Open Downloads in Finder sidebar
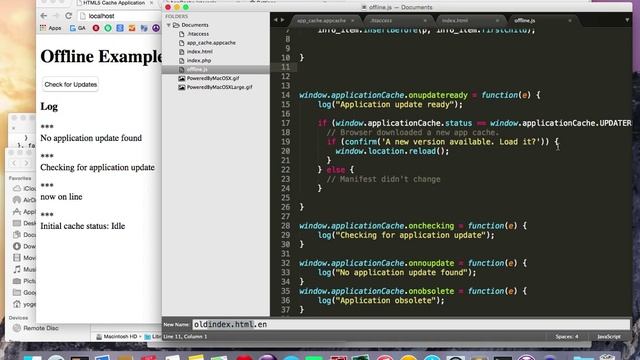The image size is (640, 360). point(24,247)
